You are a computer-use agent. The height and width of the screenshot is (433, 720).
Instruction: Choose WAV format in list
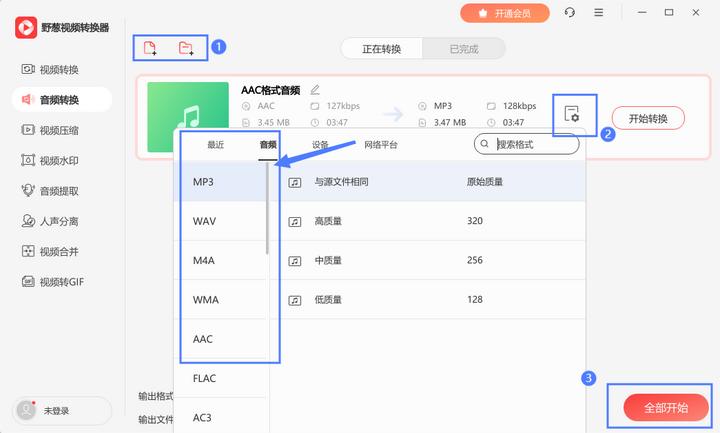coord(221,221)
